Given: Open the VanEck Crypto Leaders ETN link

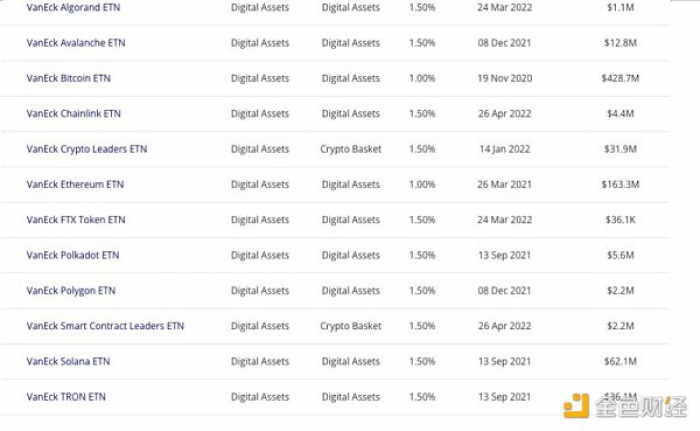Looking at the screenshot, I should [x=87, y=149].
